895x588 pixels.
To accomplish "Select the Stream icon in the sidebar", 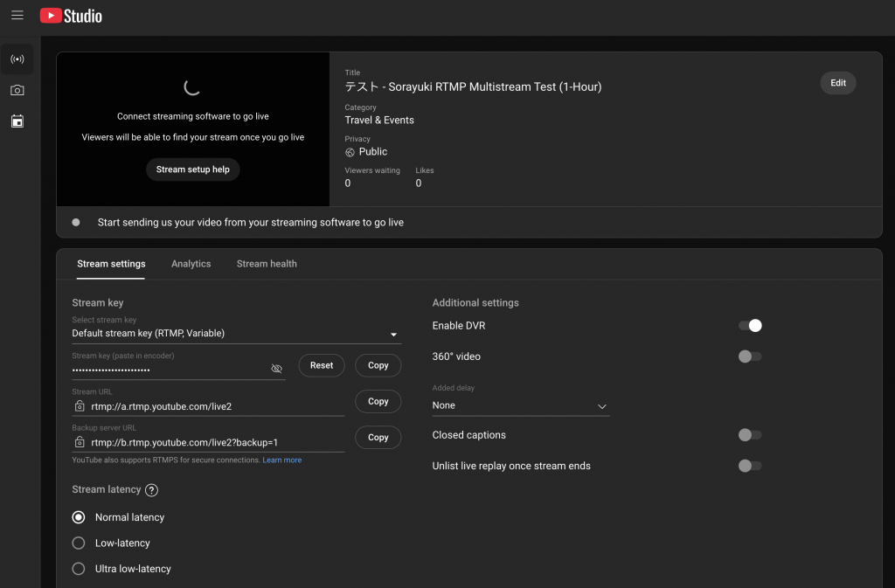I will (17, 59).
